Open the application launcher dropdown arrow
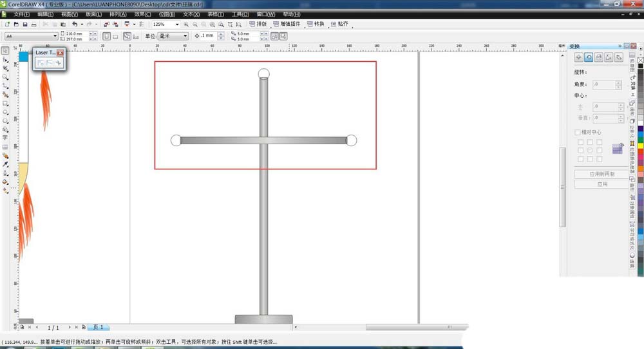Image resolution: width=644 pixels, height=349 pixels. pos(134,24)
